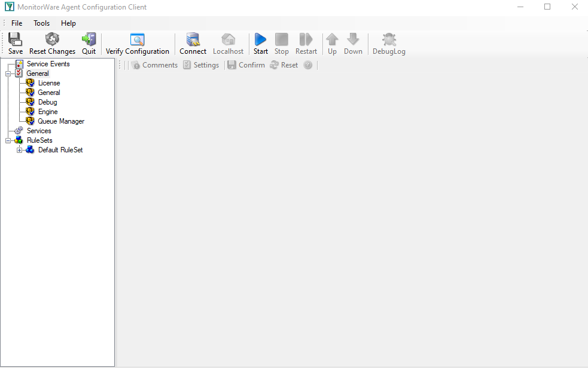Screen dimensions: 588x368
Task: Select Queue Manager tree item
Action: [x=61, y=121]
